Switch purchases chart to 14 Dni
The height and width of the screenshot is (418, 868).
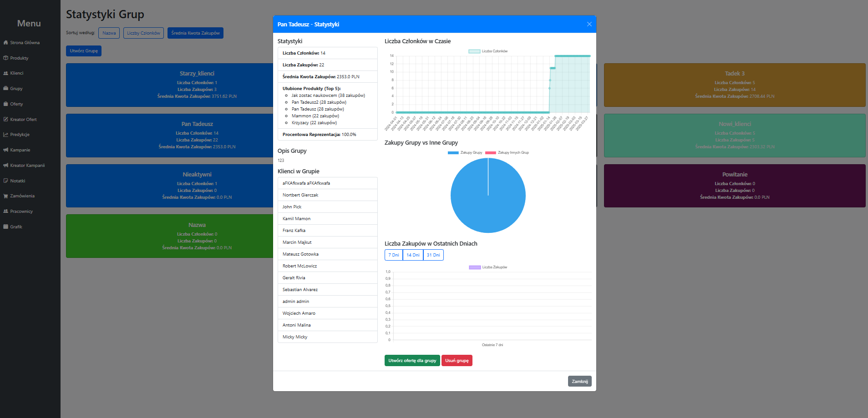[x=413, y=255]
